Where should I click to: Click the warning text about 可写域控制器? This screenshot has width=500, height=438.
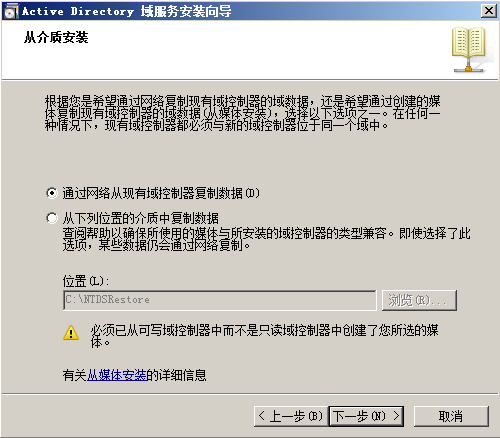click(265, 336)
